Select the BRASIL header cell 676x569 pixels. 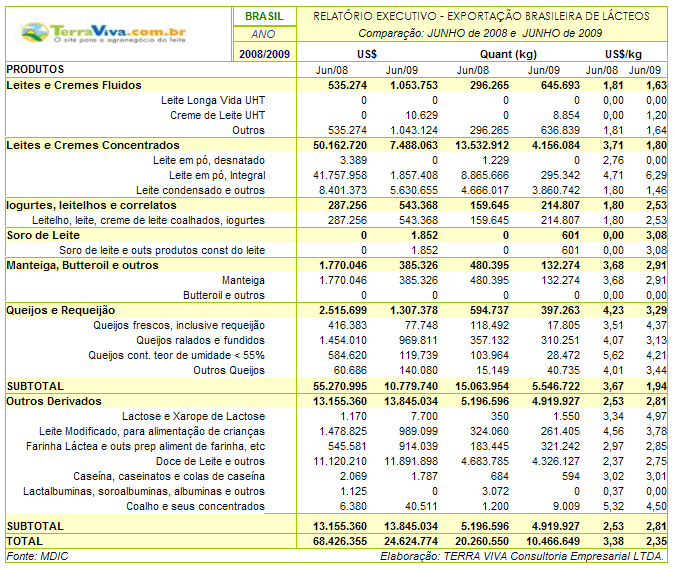point(264,16)
